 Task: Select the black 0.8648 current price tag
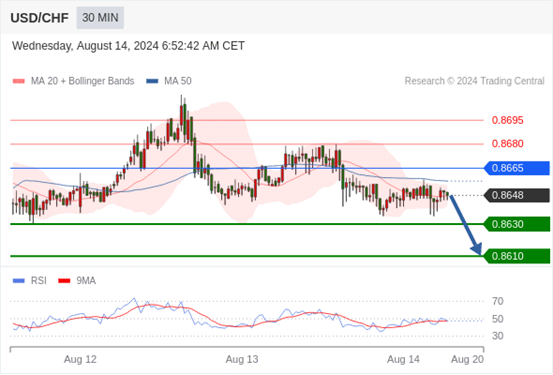pos(517,195)
